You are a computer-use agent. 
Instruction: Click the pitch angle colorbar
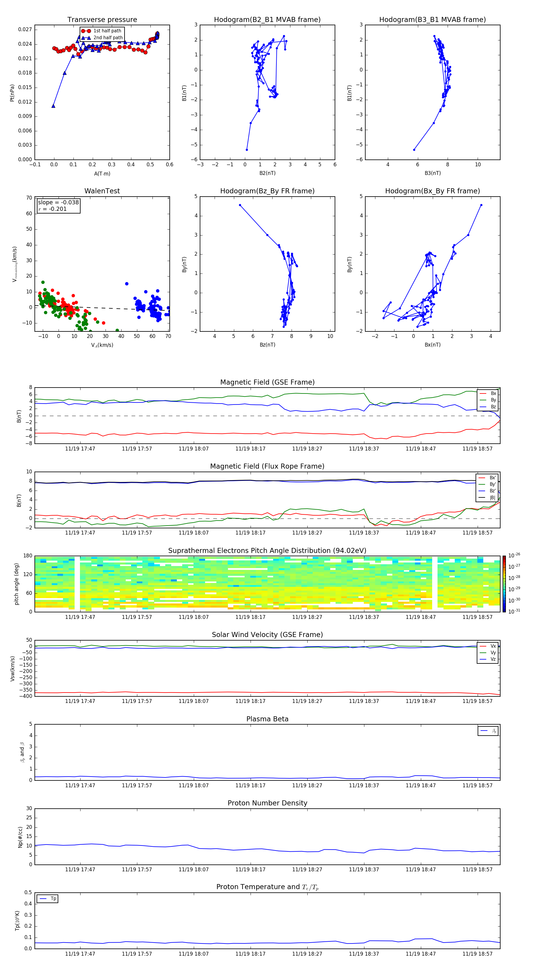(504, 584)
